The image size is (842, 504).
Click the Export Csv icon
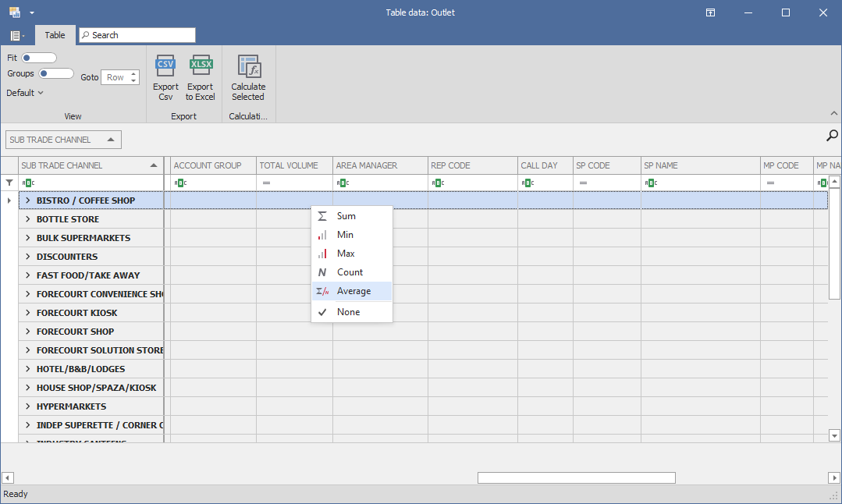pos(165,66)
